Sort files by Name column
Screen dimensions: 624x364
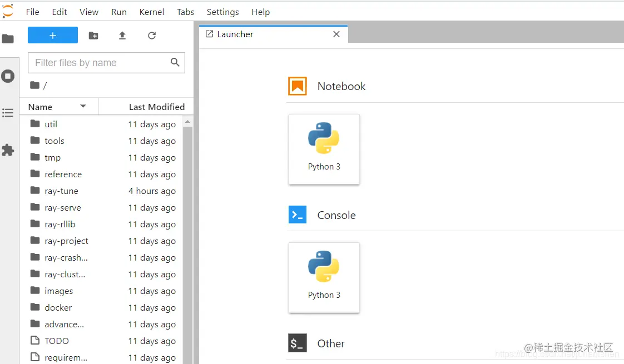pos(58,107)
